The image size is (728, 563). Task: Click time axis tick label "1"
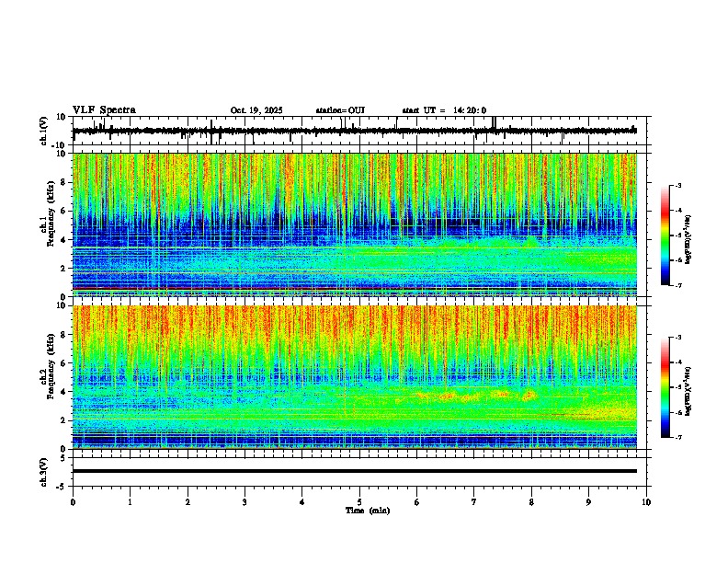[x=130, y=502]
